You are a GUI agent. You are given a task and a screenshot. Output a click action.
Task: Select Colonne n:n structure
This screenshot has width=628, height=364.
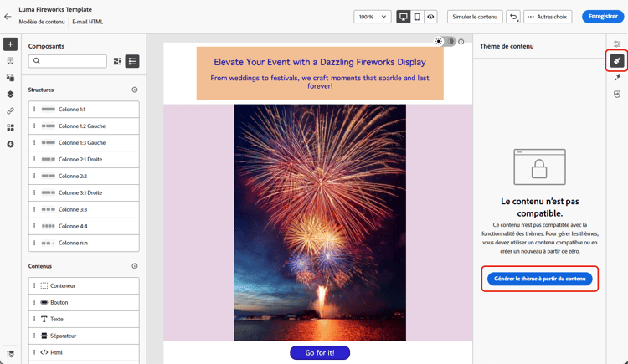[84, 243]
